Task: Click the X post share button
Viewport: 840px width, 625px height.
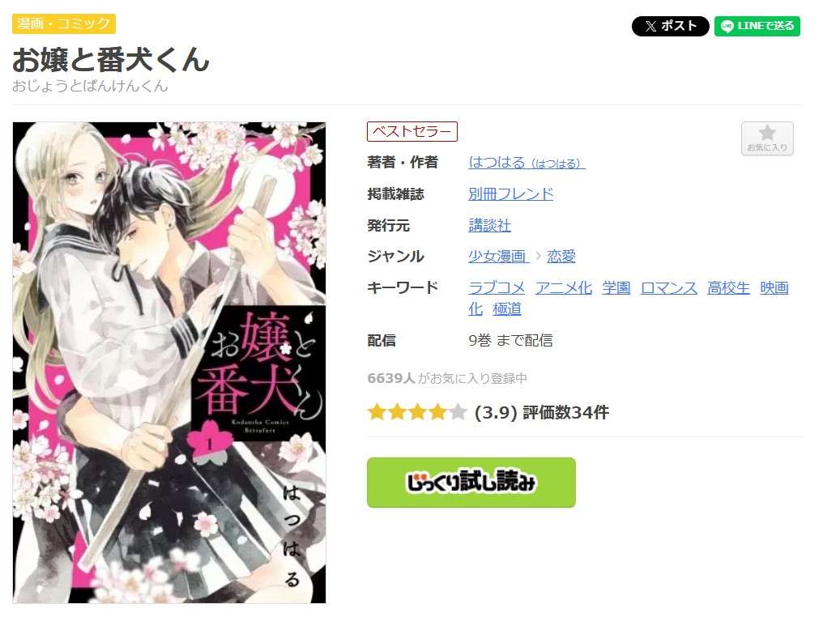Action: pos(670,26)
